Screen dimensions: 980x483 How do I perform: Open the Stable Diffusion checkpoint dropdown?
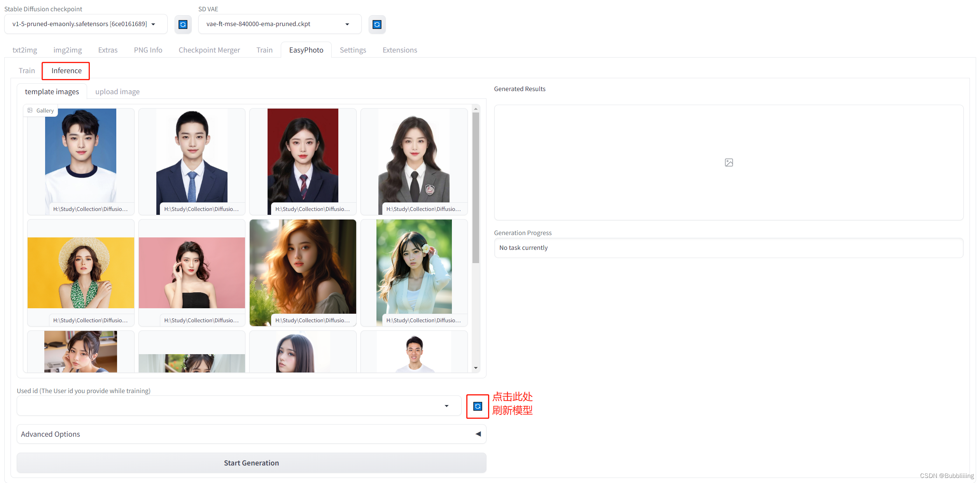154,24
